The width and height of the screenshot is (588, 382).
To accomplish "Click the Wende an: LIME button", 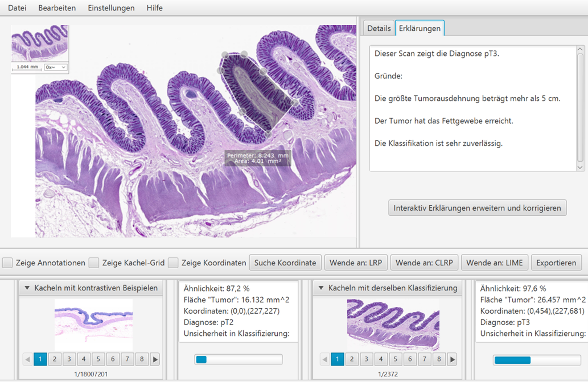I will tap(494, 263).
